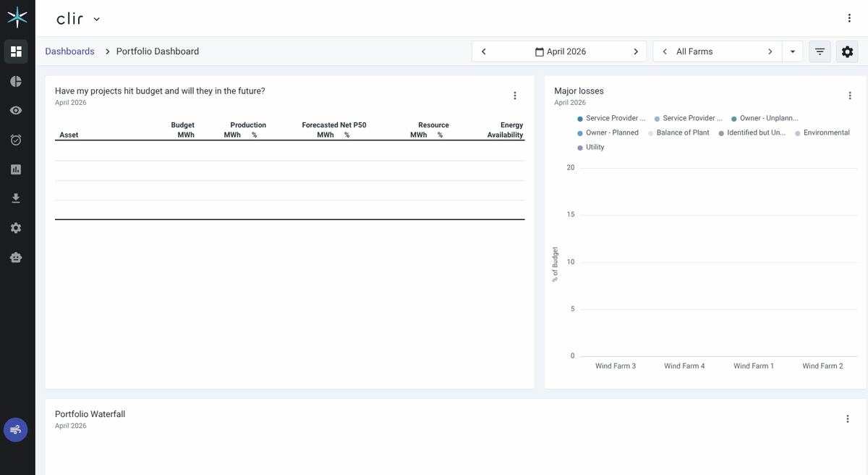
Task: Open the download sidebar icon
Action: click(16, 198)
